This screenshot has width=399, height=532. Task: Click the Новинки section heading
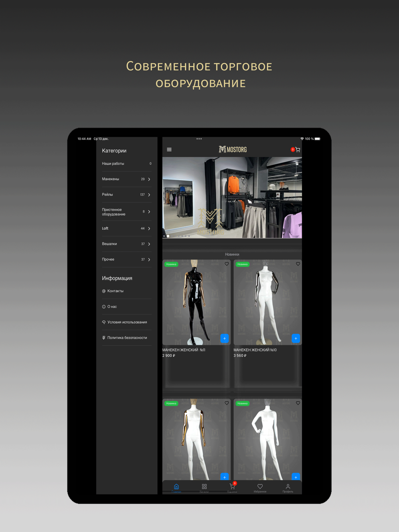(x=232, y=254)
